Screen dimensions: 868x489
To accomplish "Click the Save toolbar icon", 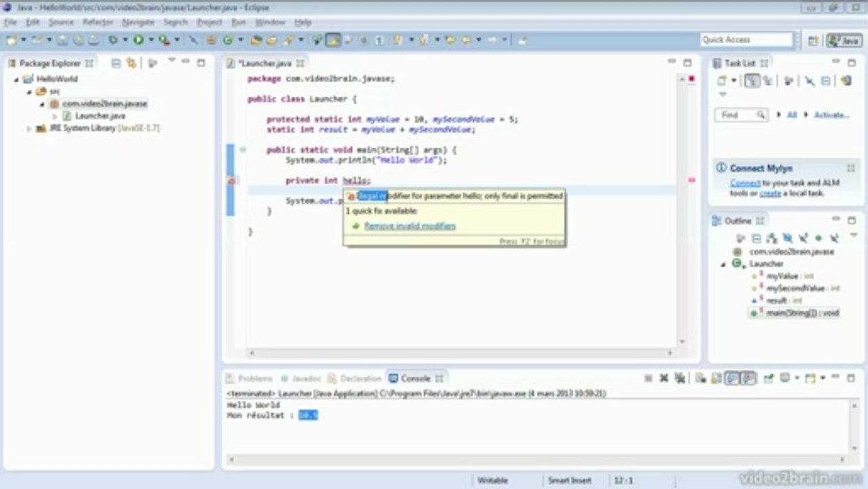I will tap(62, 41).
